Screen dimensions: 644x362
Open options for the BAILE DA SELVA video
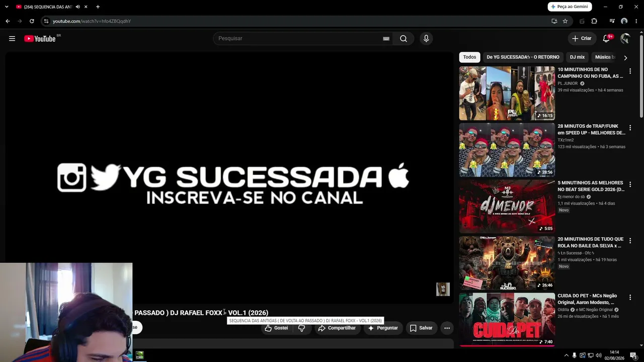(x=630, y=241)
